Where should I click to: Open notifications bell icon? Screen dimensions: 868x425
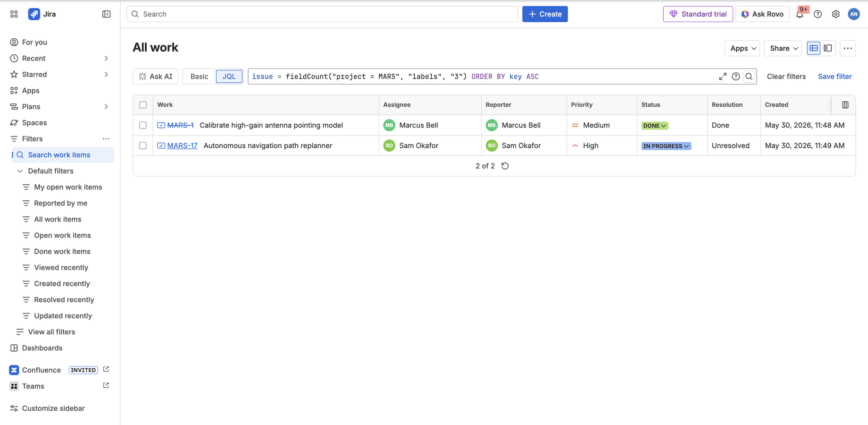800,14
